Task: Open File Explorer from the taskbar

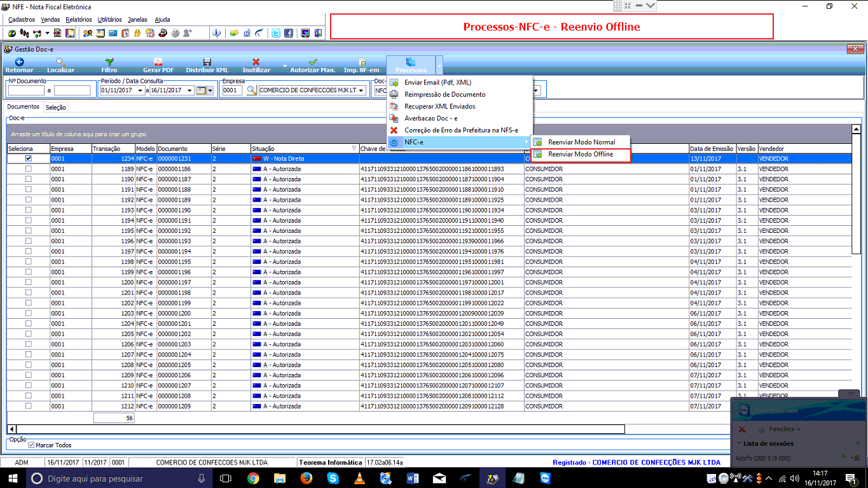Action: point(280,478)
